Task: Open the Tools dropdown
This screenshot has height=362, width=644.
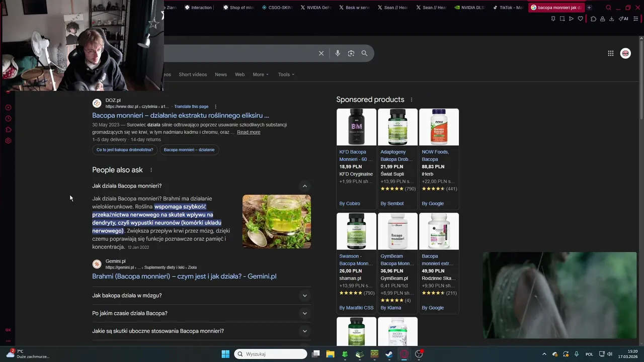Action: 286,74
